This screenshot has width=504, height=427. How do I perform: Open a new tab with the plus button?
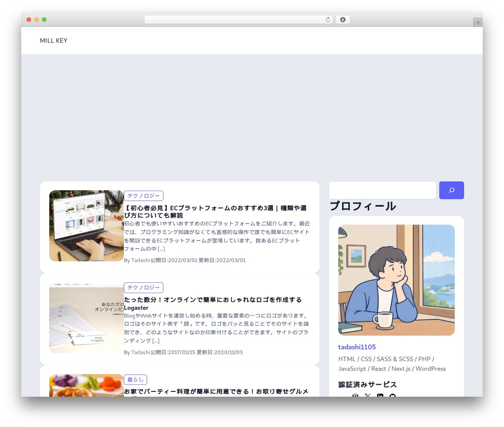[x=478, y=22]
